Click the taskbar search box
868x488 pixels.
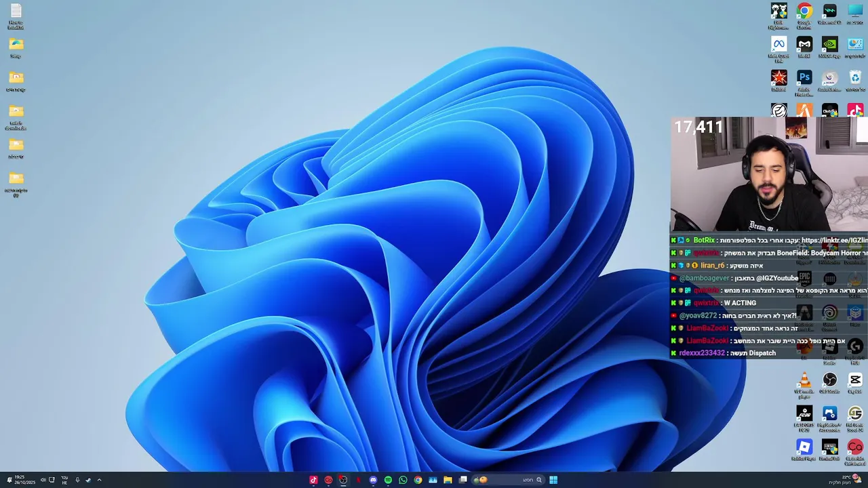pyautogui.click(x=509, y=480)
